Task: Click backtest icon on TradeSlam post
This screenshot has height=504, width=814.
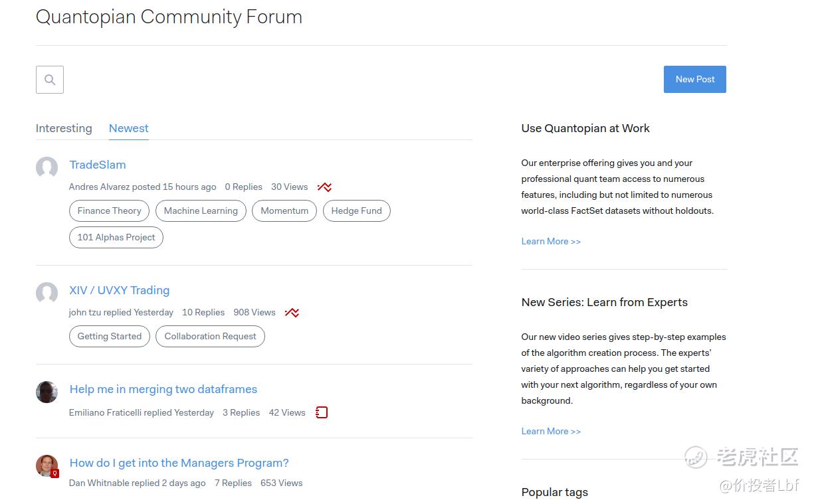Action: [324, 187]
